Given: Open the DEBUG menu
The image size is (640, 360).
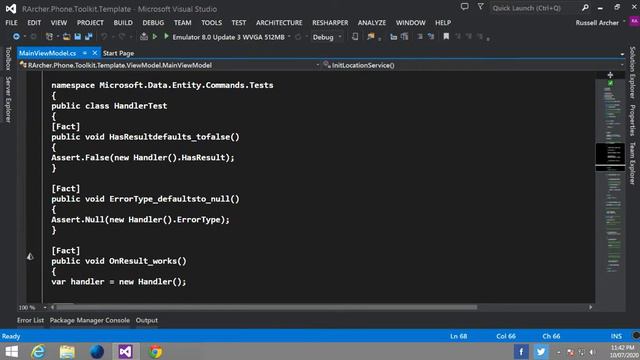Looking at the screenshot, I should (153, 23).
